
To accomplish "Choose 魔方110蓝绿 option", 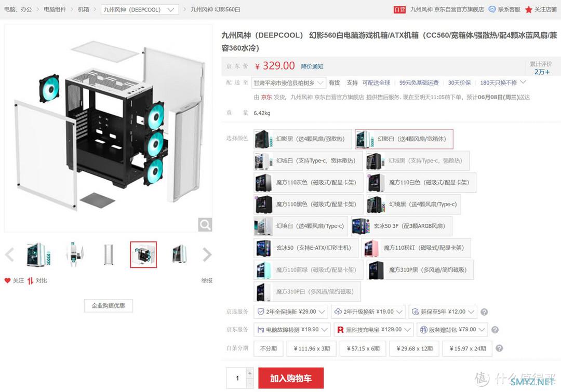I will [309, 270].
